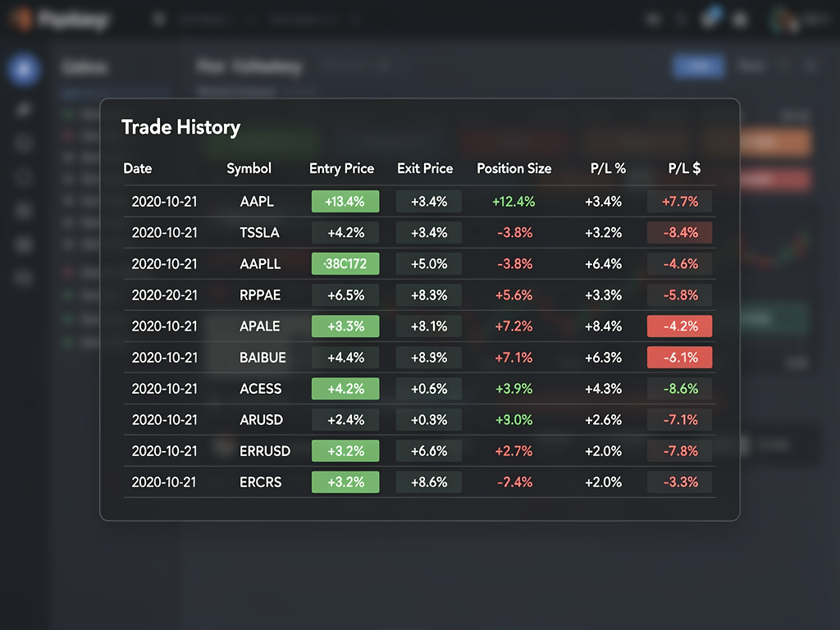Click the blue pen icon in top bar
Image resolution: width=840 pixels, height=630 pixels.
(712, 18)
